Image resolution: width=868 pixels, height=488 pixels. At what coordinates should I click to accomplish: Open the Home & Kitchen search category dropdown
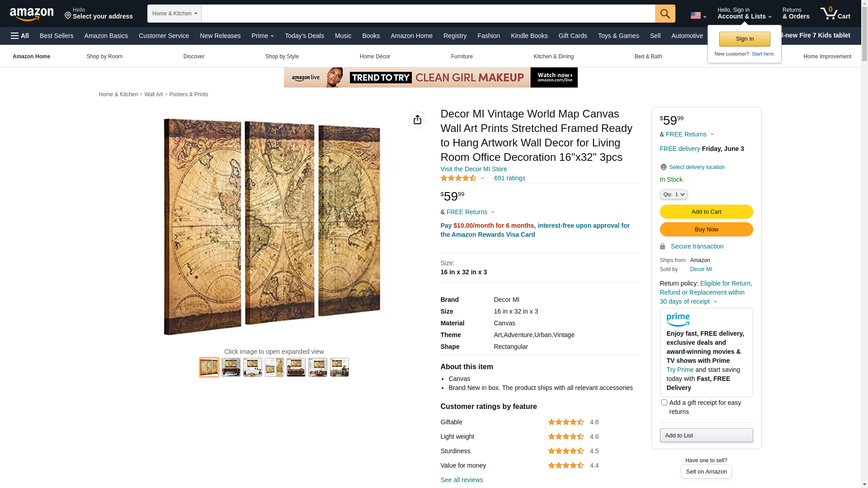click(x=175, y=14)
